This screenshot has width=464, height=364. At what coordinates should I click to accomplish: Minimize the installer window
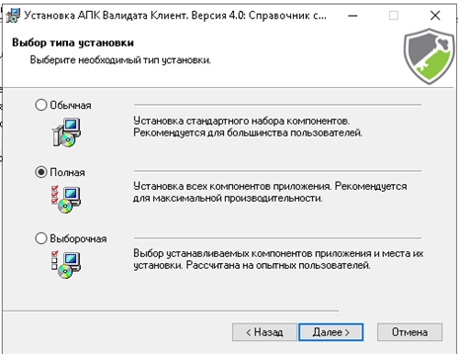click(x=353, y=15)
